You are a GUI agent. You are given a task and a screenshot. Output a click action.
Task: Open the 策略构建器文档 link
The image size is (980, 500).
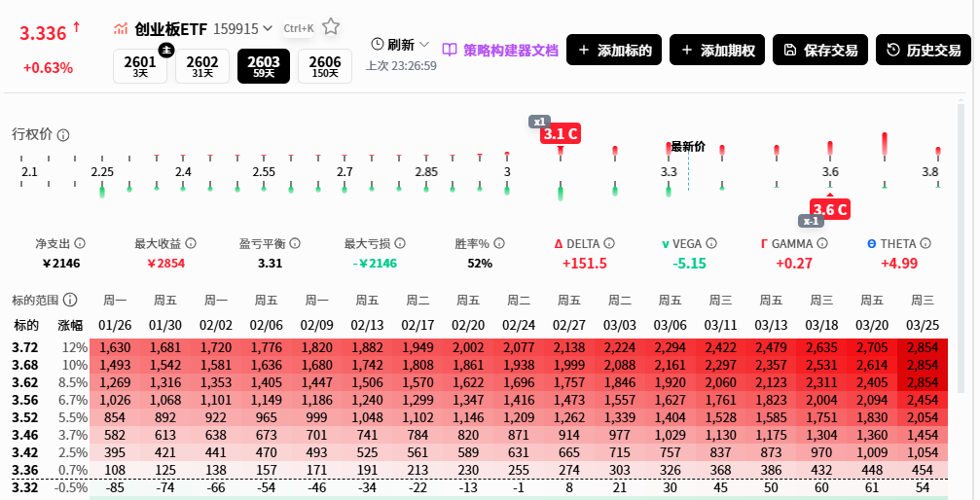pos(500,50)
